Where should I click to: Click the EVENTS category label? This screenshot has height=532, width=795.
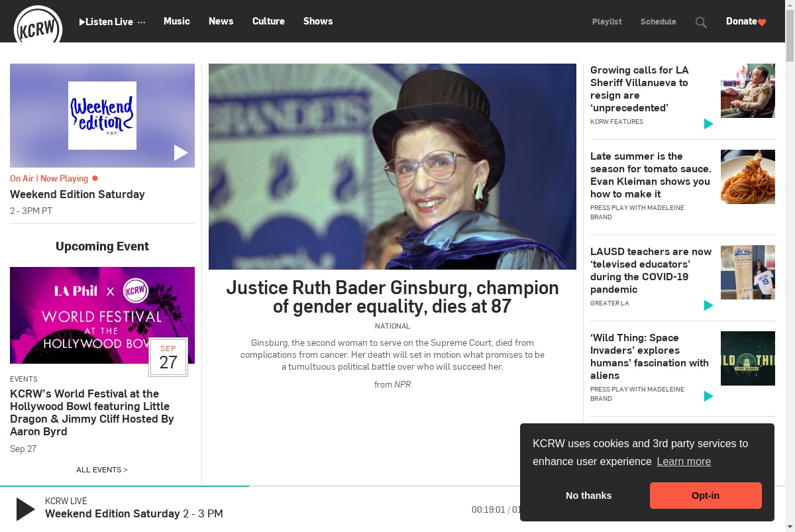24,379
